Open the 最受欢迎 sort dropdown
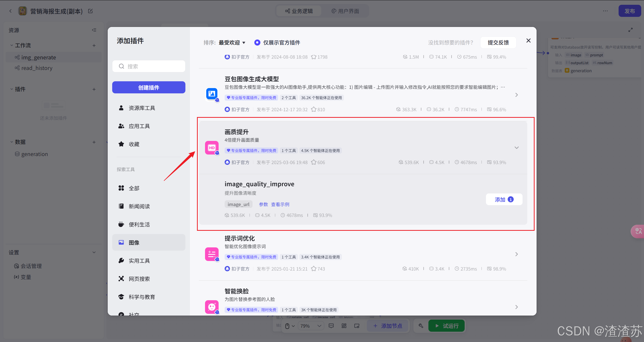The image size is (644, 342). point(232,43)
